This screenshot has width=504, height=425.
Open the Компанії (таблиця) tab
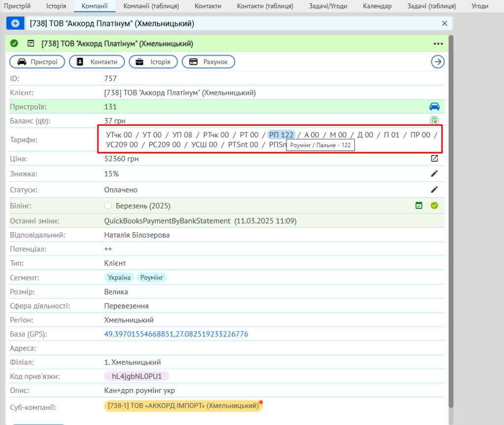click(x=151, y=6)
